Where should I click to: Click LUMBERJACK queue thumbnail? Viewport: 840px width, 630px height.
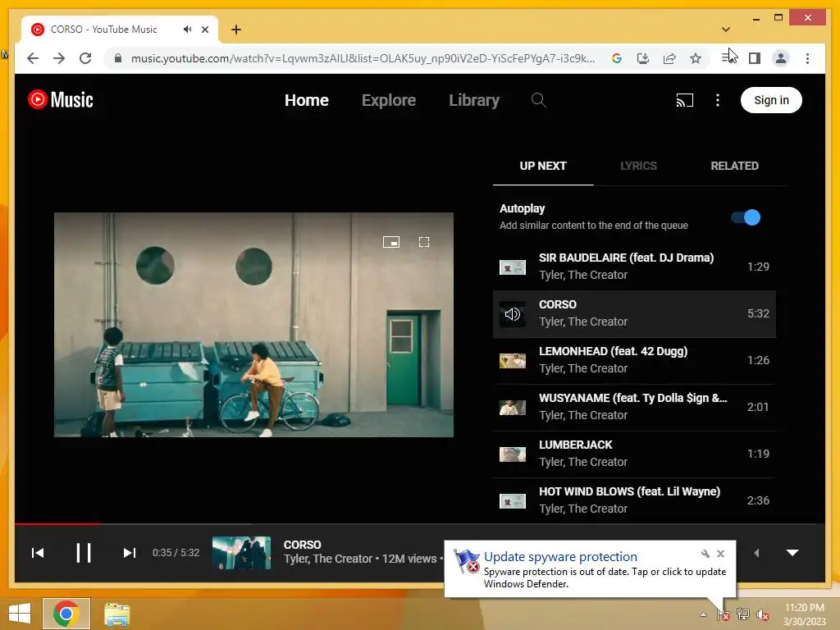coord(512,454)
